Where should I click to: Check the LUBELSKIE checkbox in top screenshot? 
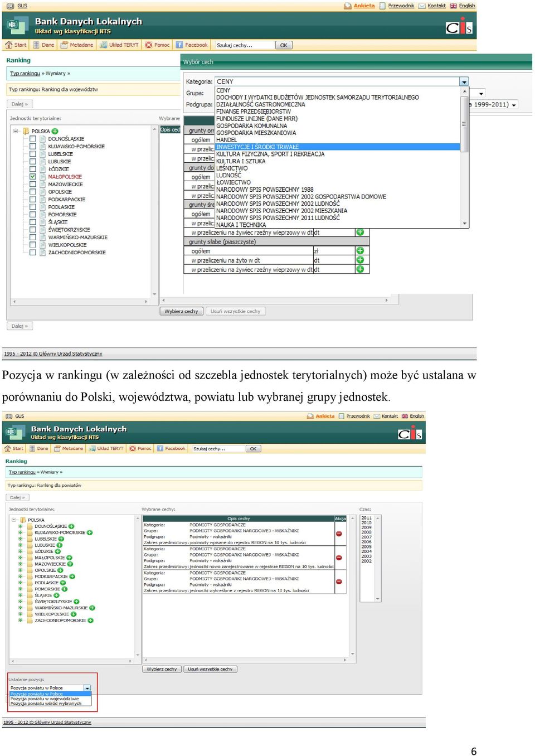pos(33,154)
